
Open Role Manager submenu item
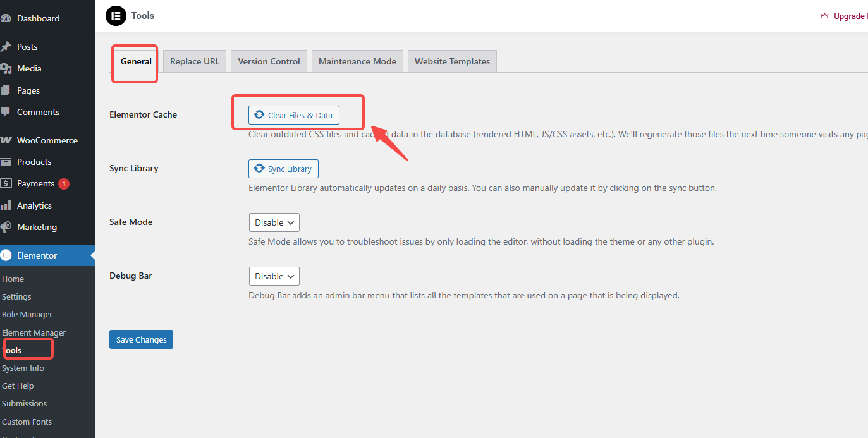pos(27,314)
